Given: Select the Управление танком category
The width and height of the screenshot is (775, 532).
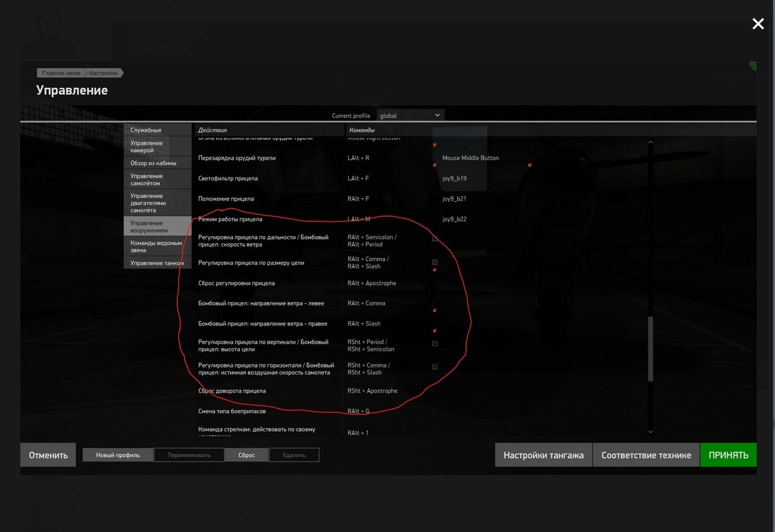Looking at the screenshot, I should [x=157, y=263].
